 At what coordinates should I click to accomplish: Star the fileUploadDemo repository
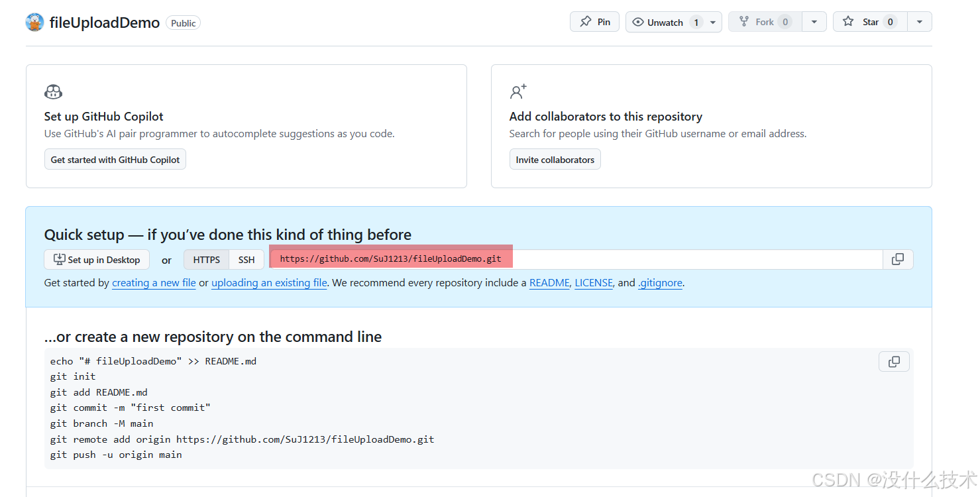click(x=869, y=22)
